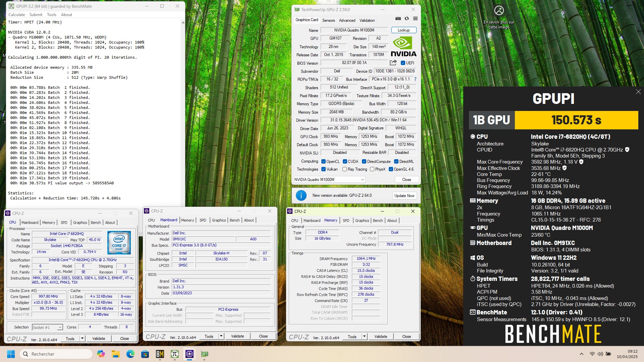Viewport: 644px width, 362px height.
Task: Open the Bench tab in the Memory CPU-Z window
Action: [378, 221]
